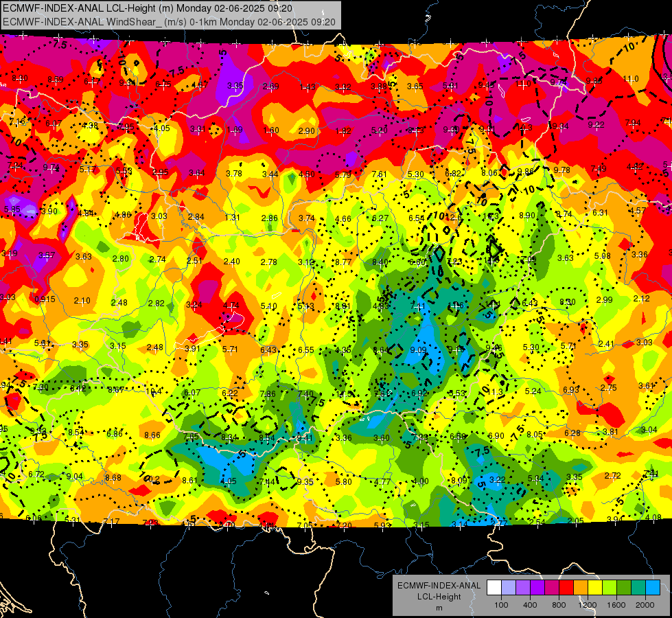Click the legend unit label m

pos(439,608)
